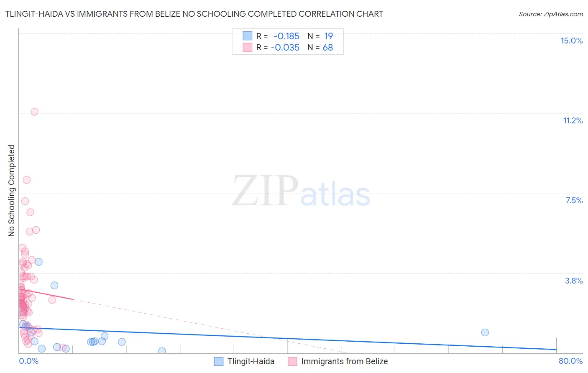Click the blue Tlingit-Haida legend swatch at bottom
Viewport: 588px width, 373px height.
coord(219,361)
